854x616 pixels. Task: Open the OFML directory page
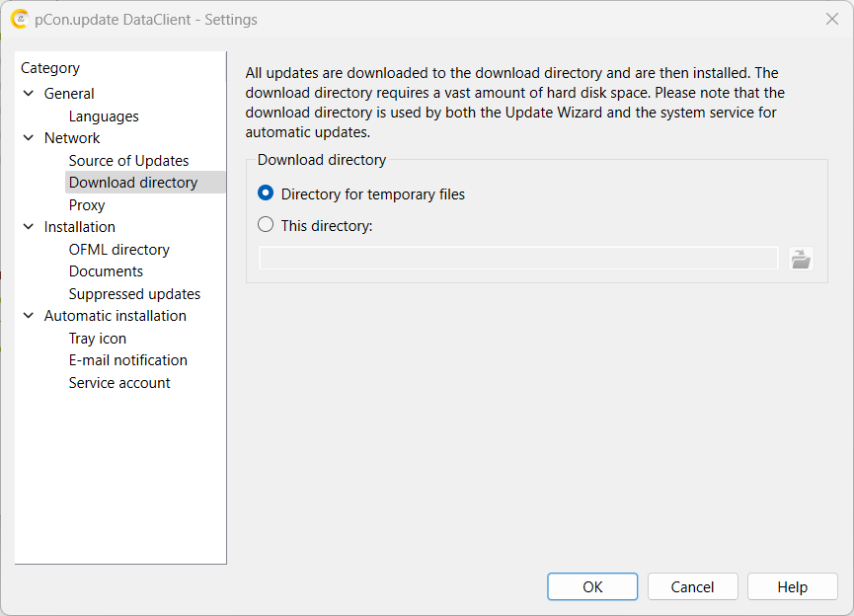[x=118, y=250]
